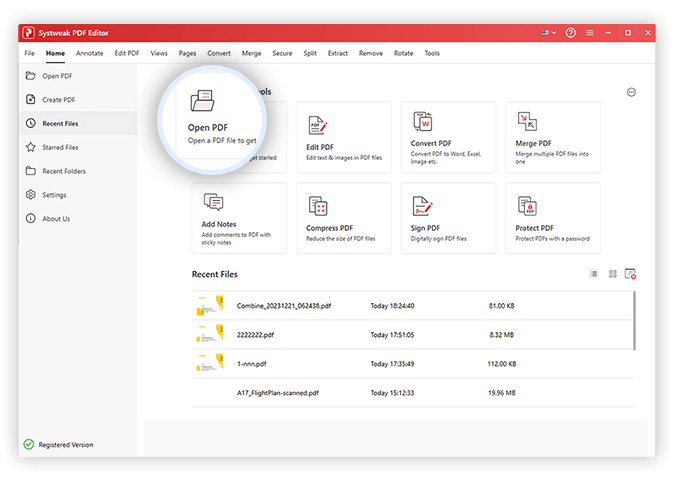Click the Systweak PDF Editor logo
678x484 pixels.
(29, 33)
